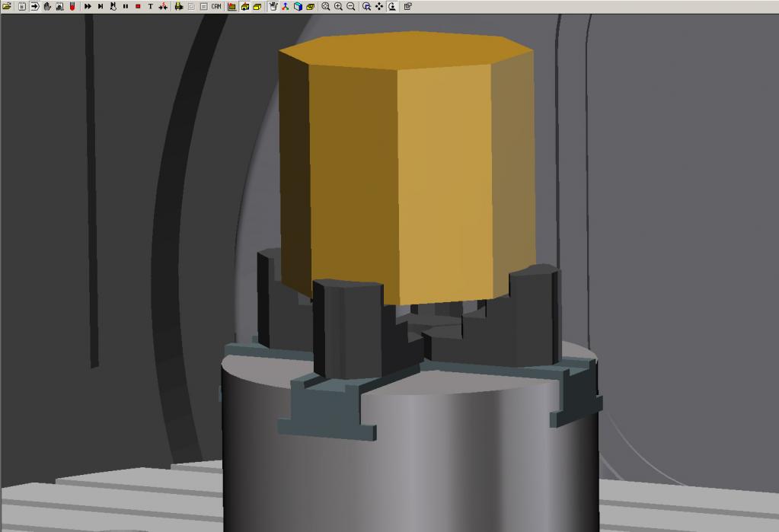Click the fast-forward simulation button
This screenshot has height=532, width=779.
point(88,6)
